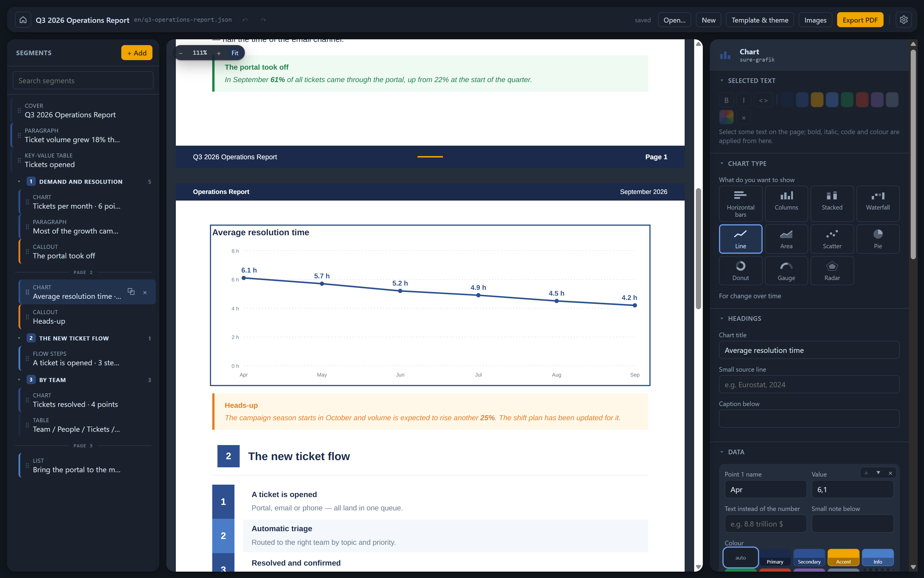Viewport: 924px width, 578px height.
Task: Toggle code formatting on selected text
Action: (x=763, y=100)
